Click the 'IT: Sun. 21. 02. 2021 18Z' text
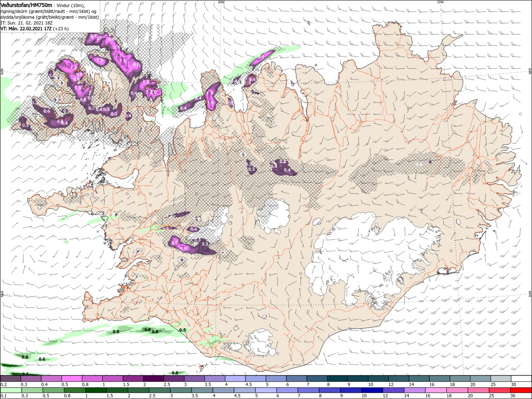This screenshot has width=532, height=399. [26, 23]
